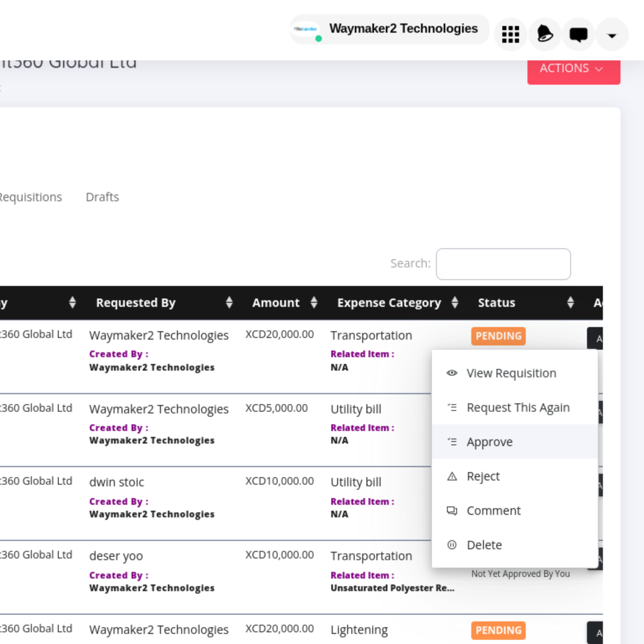Expand the account caret dropdown in header
The image size is (644, 644).
tap(612, 35)
